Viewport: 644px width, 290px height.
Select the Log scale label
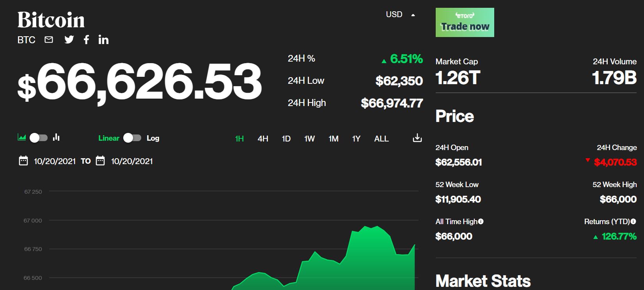(x=153, y=138)
